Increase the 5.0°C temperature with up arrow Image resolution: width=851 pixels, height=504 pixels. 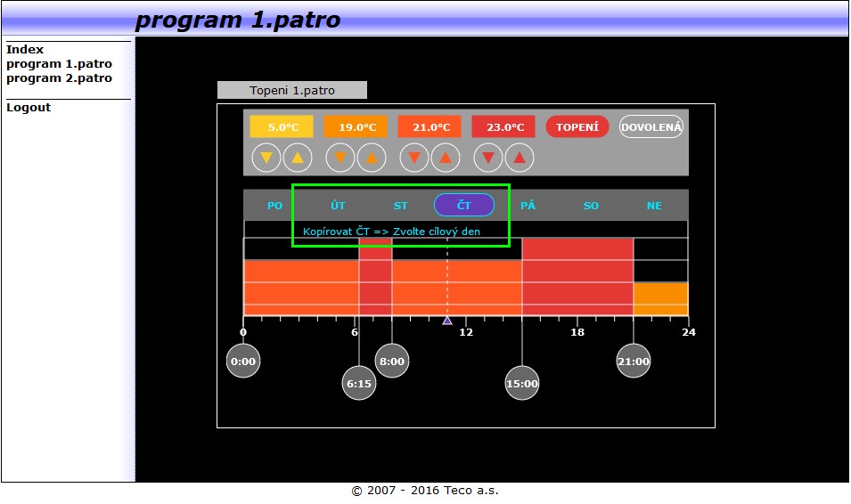pyautogui.click(x=298, y=159)
